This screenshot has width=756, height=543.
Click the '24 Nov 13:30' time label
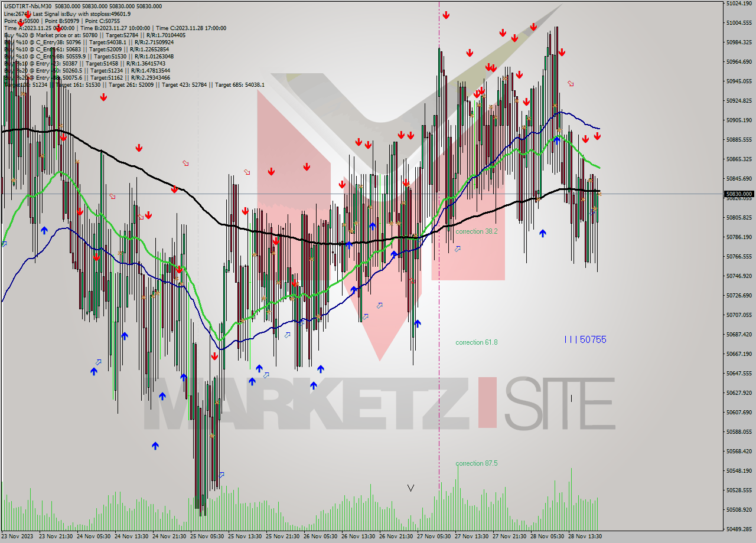click(132, 537)
